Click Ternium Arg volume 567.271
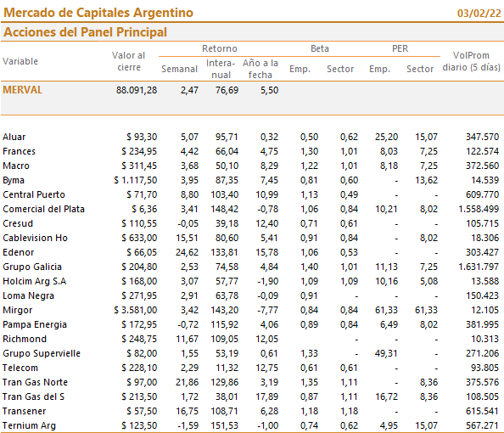 483,425
